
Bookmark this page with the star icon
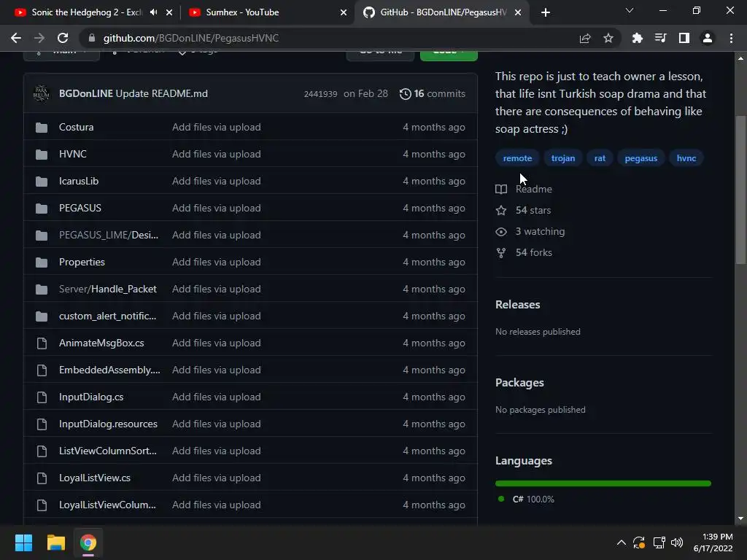(608, 38)
